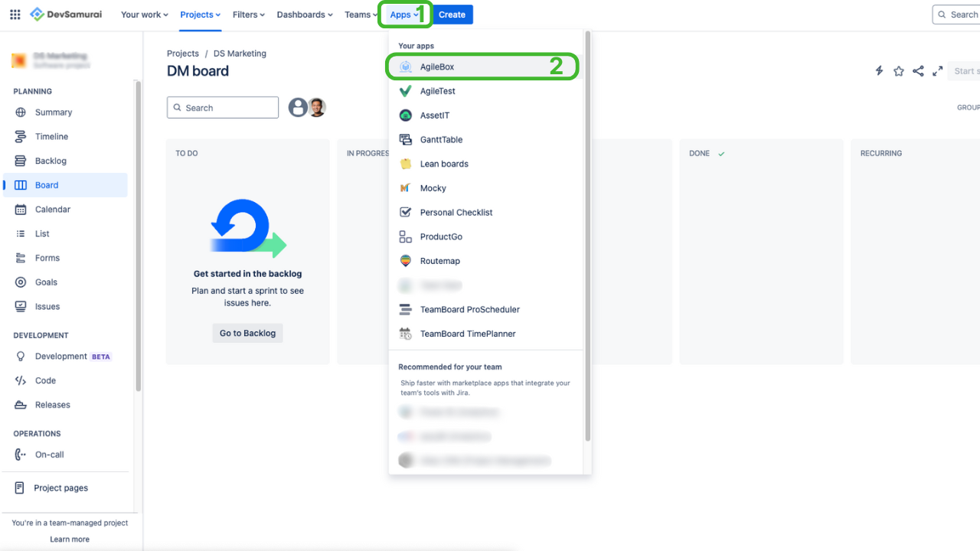
Task: Filter board by user photo avatar
Action: click(316, 107)
